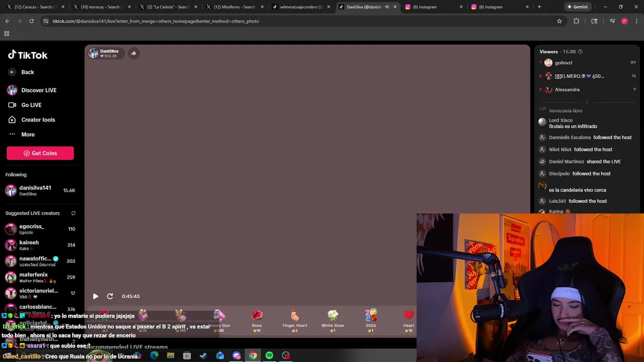Open maferfenix suggested live stream
The width and height of the screenshot is (644, 362).
tap(40, 277)
